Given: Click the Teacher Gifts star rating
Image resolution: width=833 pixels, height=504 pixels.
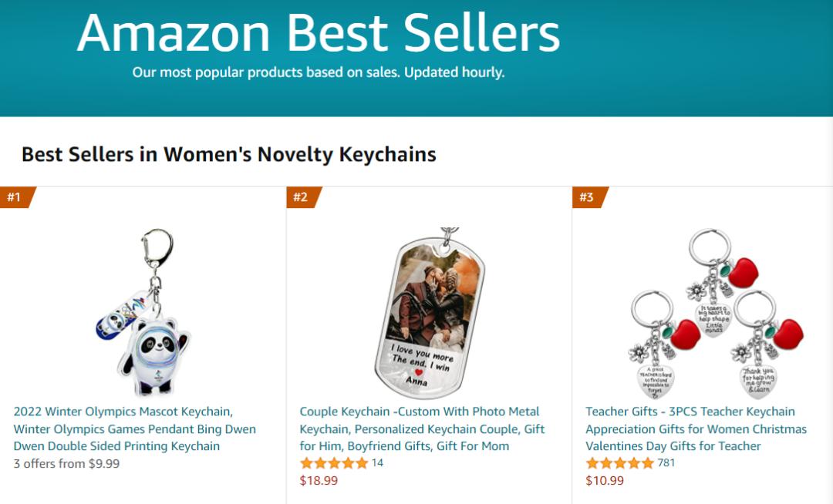Looking at the screenshot, I should 620,463.
